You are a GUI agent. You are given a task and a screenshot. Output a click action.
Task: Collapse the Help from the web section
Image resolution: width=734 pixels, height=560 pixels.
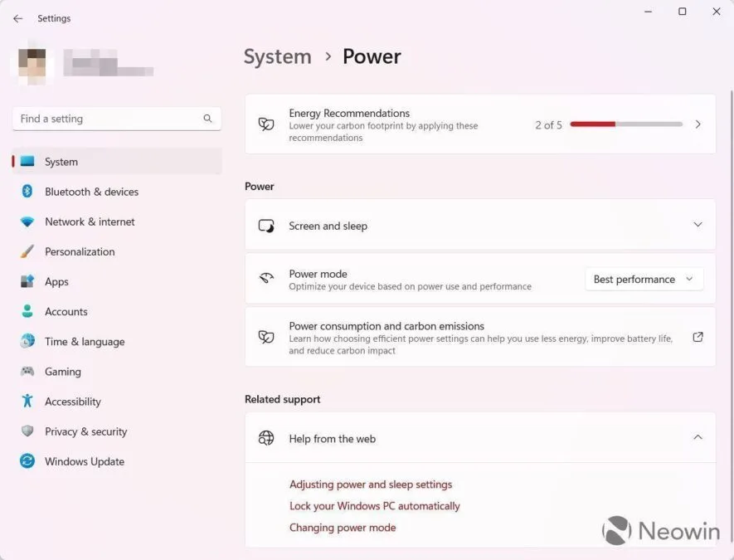coord(698,437)
